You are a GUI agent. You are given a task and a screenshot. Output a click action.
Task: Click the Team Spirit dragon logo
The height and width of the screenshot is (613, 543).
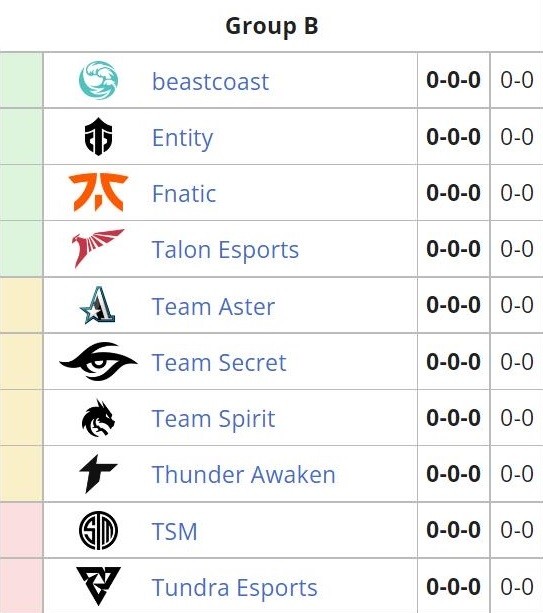pos(99,418)
